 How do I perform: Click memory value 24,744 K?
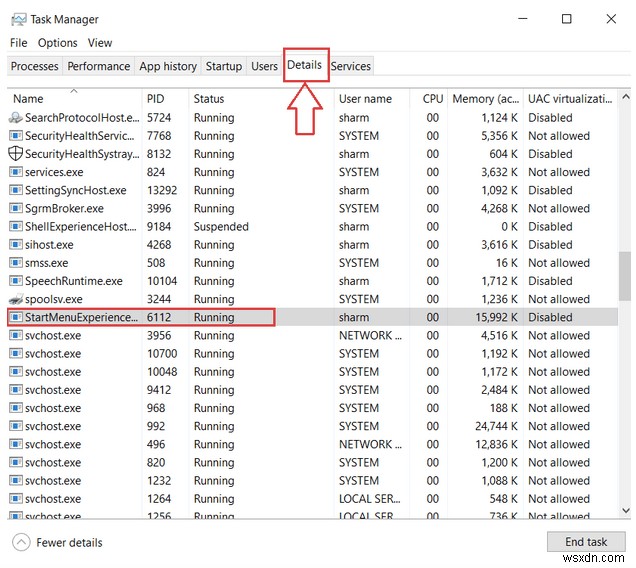click(x=496, y=426)
